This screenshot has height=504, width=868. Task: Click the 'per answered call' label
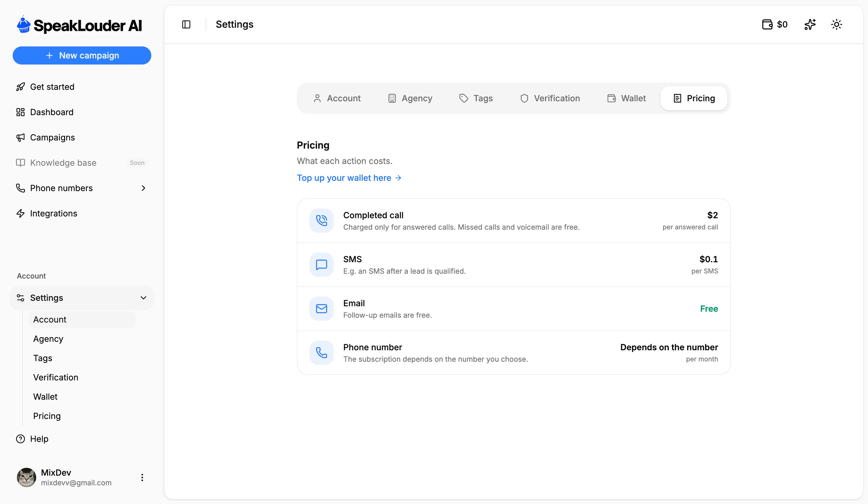tap(690, 227)
